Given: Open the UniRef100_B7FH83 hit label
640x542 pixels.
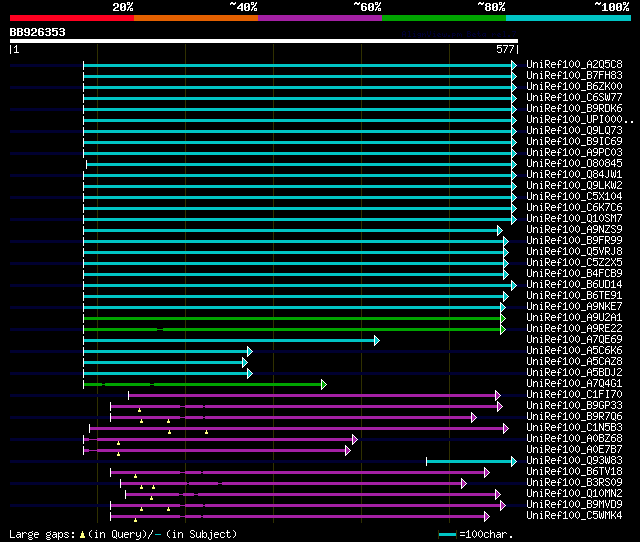Looking at the screenshot, I should pyautogui.click(x=574, y=76).
